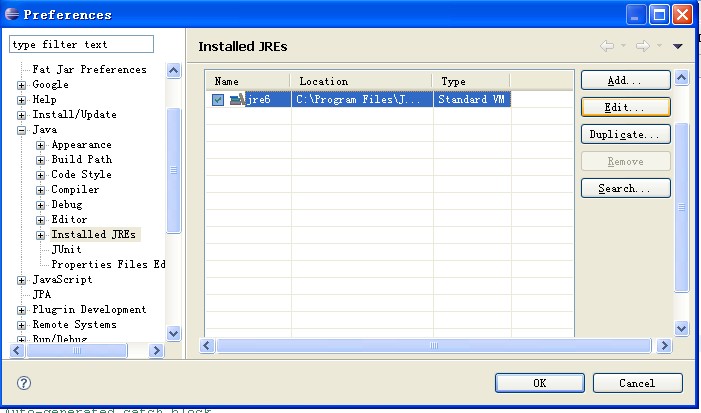Click the jre6 library icon

coord(237,100)
